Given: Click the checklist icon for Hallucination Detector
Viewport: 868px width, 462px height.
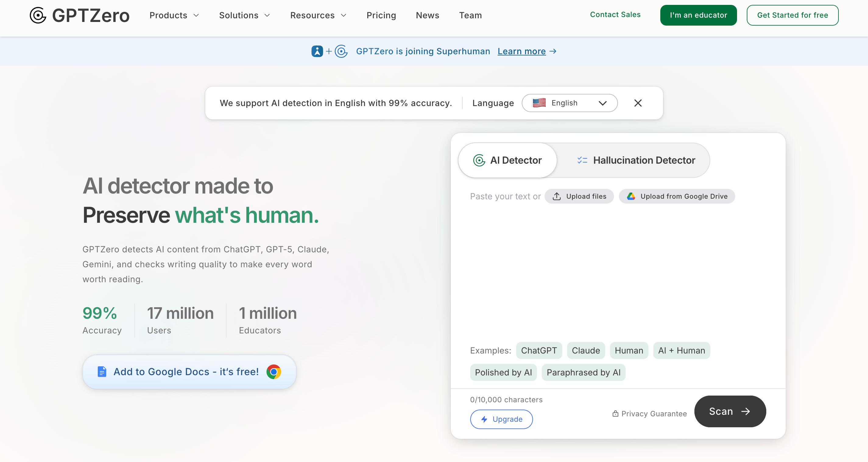Looking at the screenshot, I should (x=582, y=160).
